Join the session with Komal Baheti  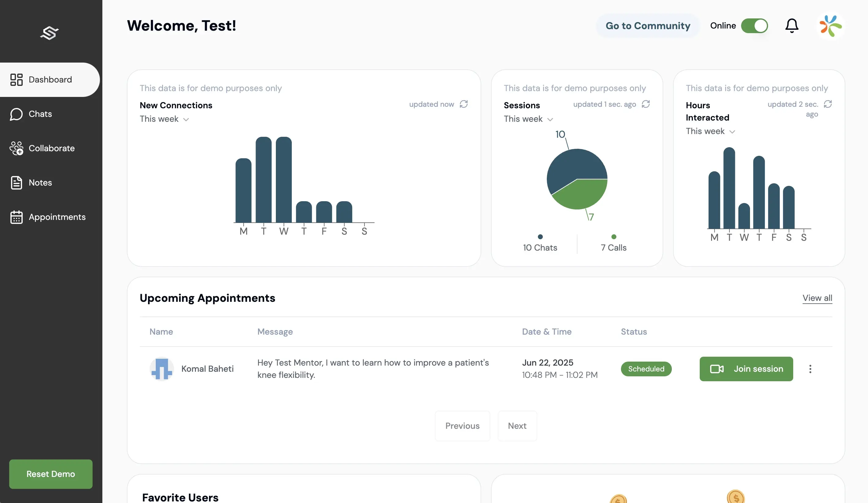(746, 369)
